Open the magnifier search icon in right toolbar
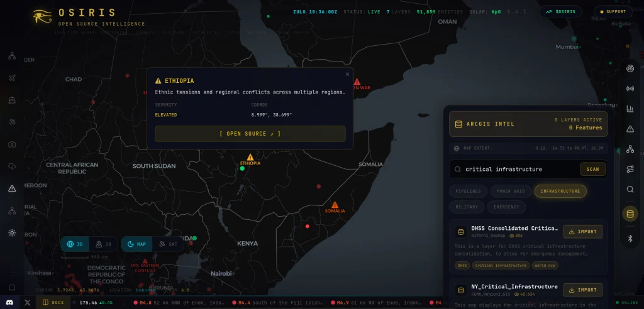The height and width of the screenshot is (309, 644). coord(630,189)
